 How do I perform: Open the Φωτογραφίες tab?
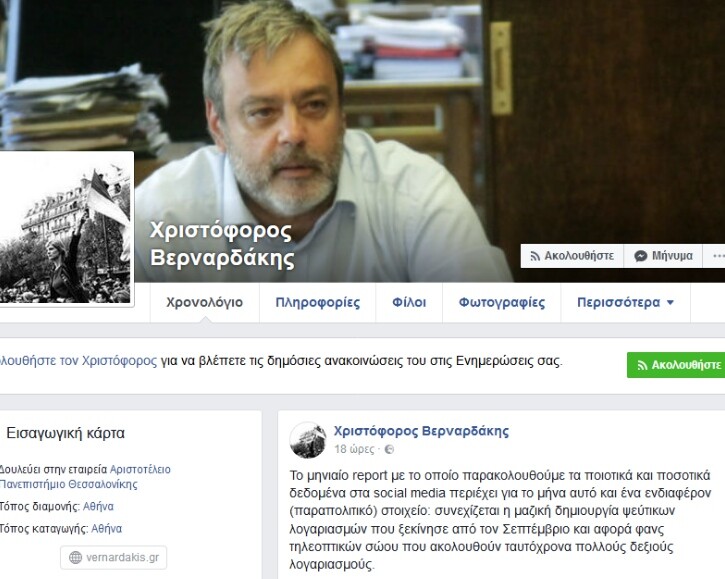(x=502, y=302)
